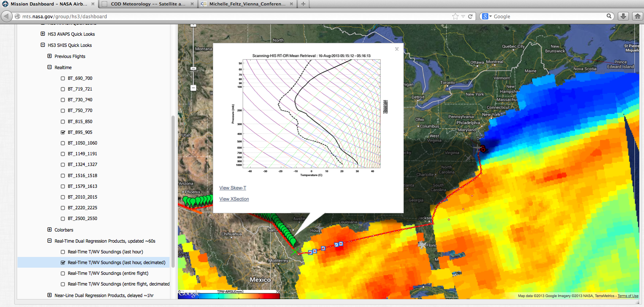
Task: Check Real-Time T/WV Soundings (entire flight)
Action: [x=63, y=273]
